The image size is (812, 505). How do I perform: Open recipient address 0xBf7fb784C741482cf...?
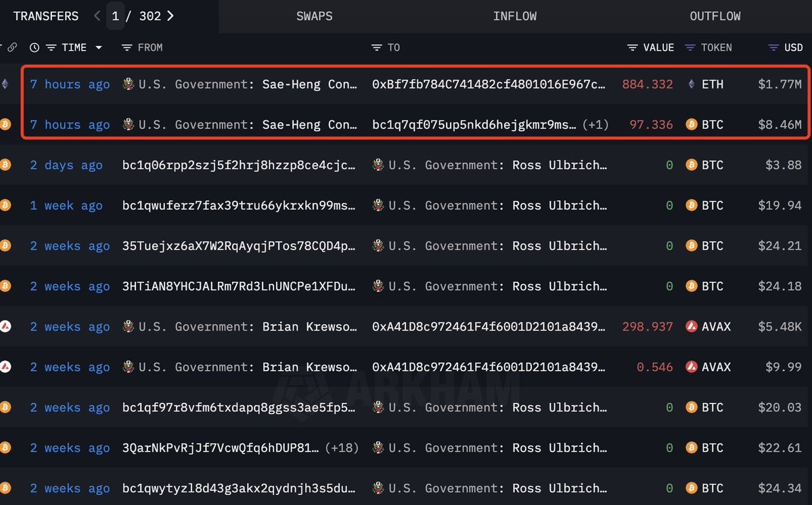489,85
